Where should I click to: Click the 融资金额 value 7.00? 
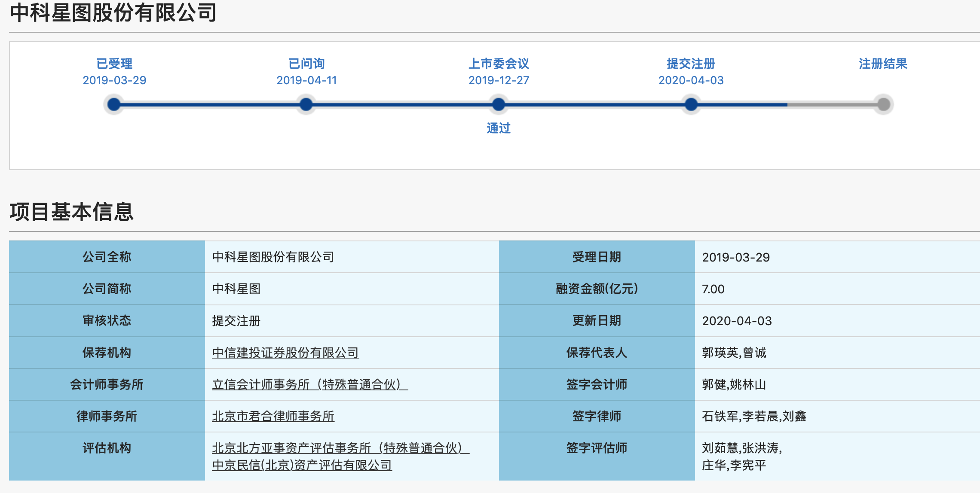coord(713,289)
